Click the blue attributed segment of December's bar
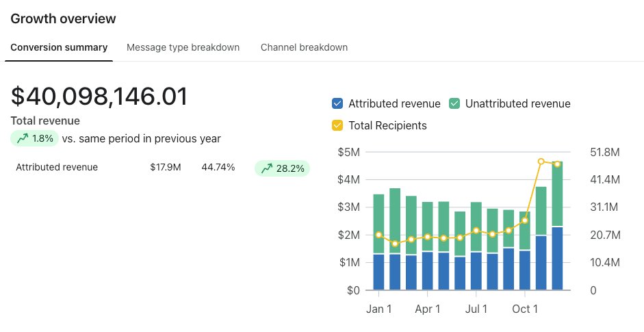 click(558, 258)
